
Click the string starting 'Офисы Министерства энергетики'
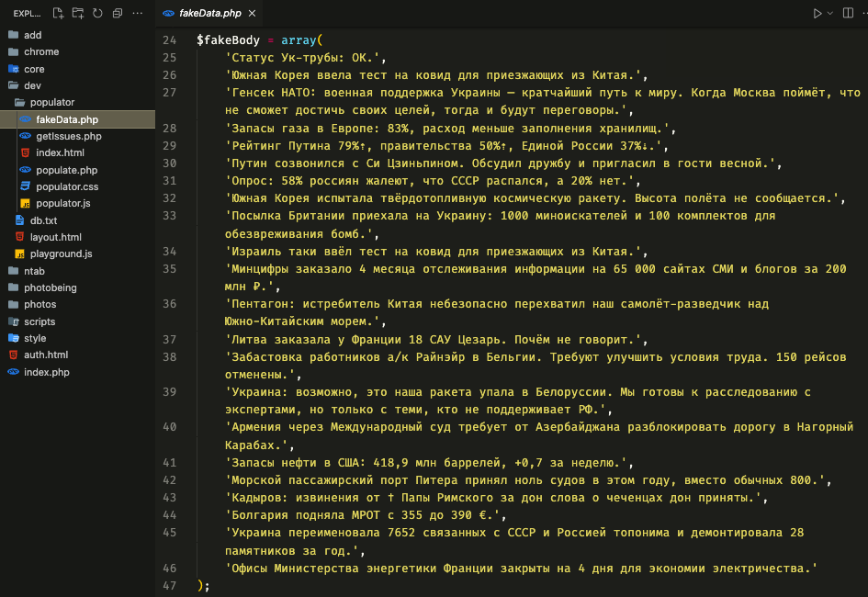(521, 569)
